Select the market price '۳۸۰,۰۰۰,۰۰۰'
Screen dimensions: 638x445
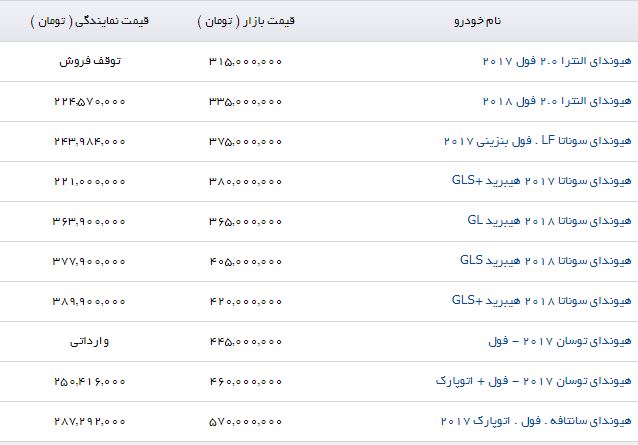245,181
